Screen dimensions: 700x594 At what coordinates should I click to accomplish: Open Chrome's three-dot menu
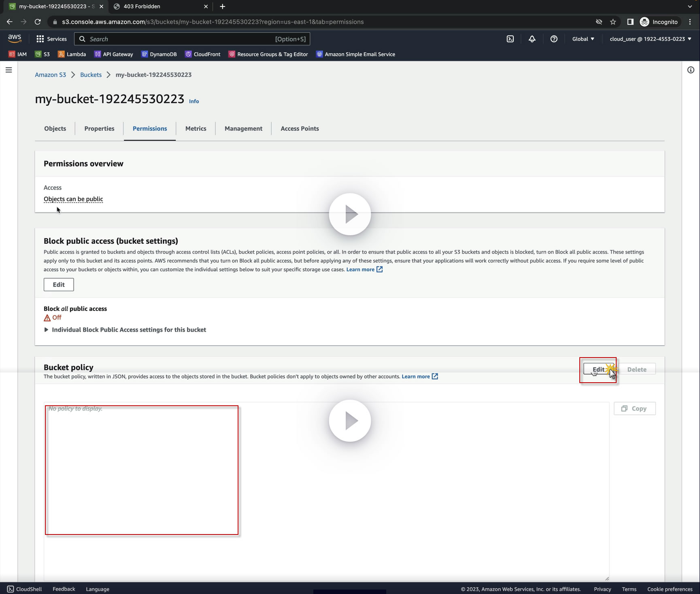[690, 22]
